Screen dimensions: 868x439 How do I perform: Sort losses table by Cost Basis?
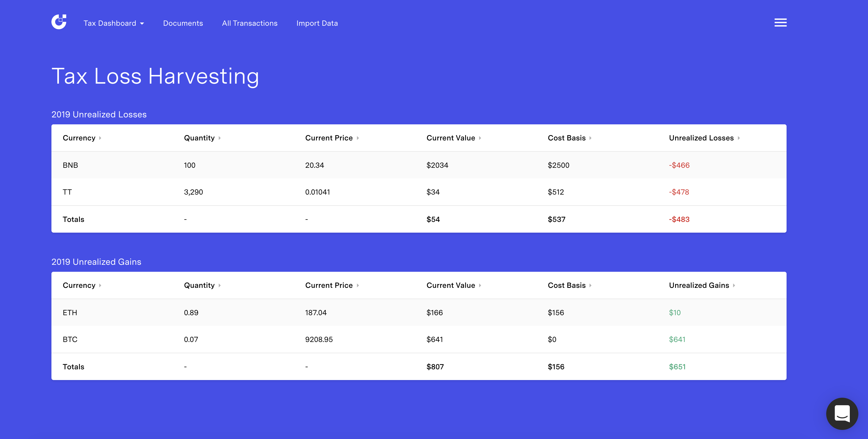(x=567, y=138)
